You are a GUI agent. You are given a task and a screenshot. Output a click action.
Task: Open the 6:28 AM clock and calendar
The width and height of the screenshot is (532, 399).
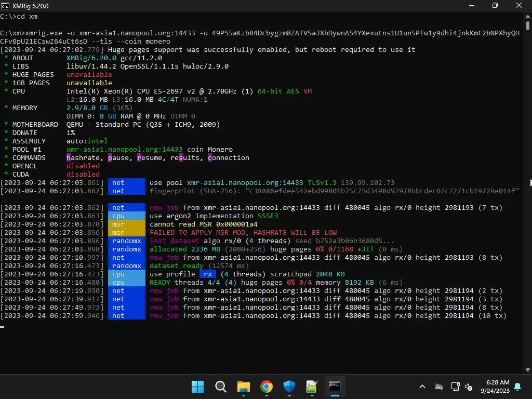(495, 387)
